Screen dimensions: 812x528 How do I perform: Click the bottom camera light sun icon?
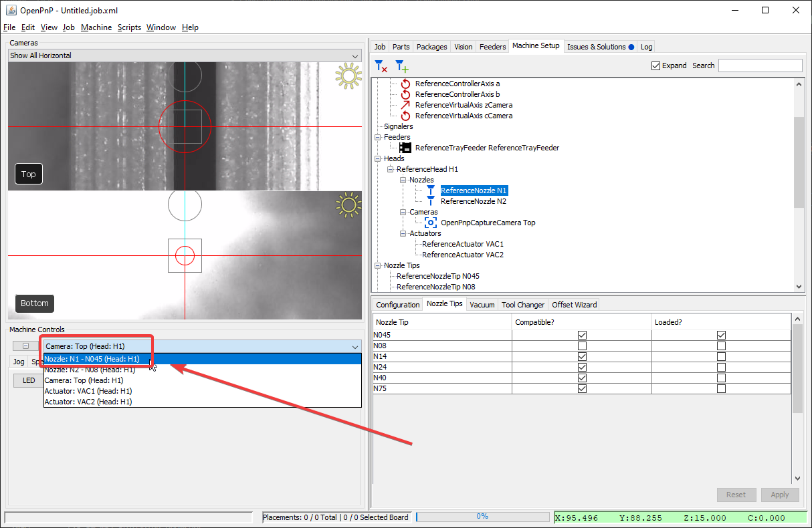click(x=348, y=205)
